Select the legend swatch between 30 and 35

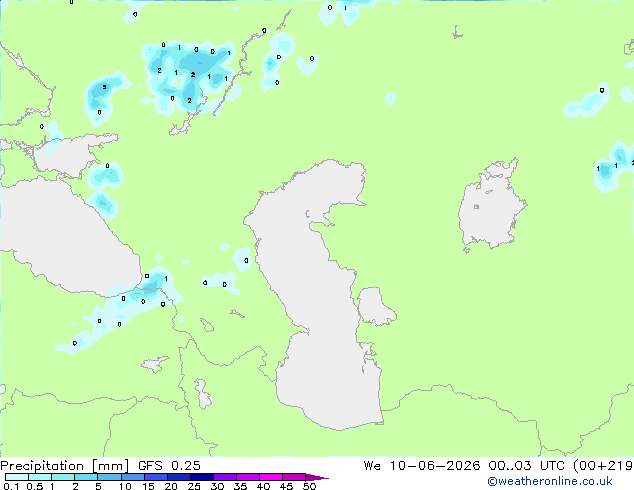[x=224, y=477]
